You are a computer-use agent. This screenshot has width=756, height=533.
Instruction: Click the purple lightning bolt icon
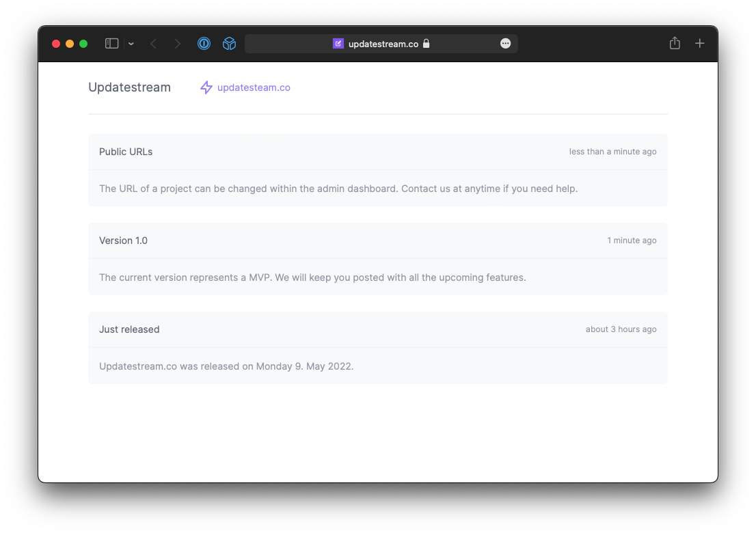(206, 87)
